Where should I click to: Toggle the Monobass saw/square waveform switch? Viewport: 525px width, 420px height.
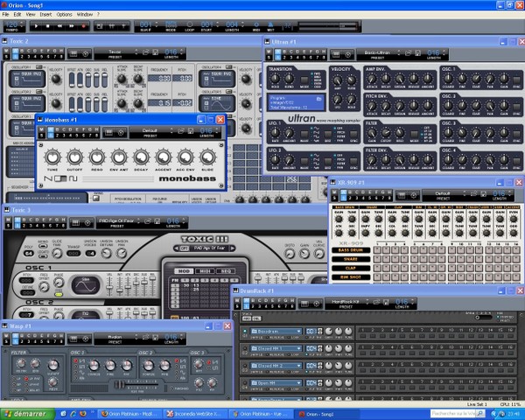point(60,178)
